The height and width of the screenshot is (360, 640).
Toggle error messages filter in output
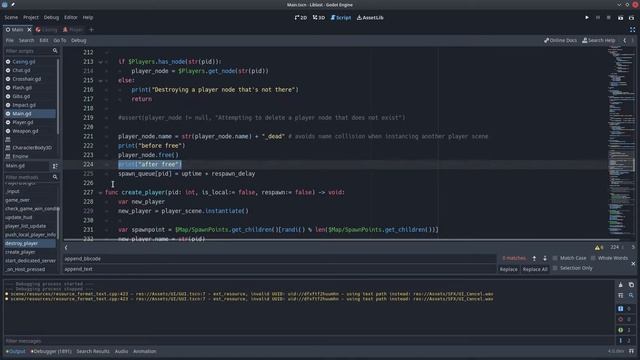pos(625,320)
